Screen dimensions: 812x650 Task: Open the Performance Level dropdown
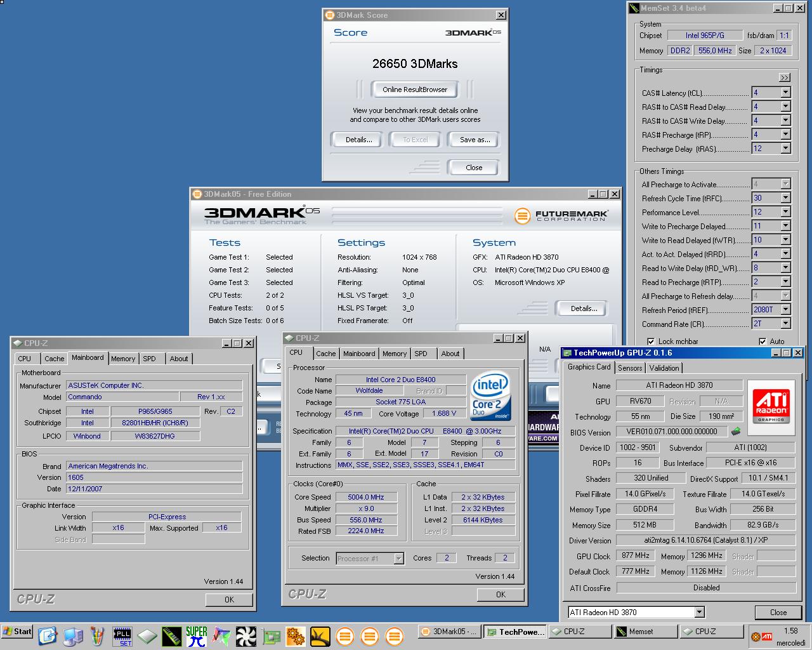785,212
